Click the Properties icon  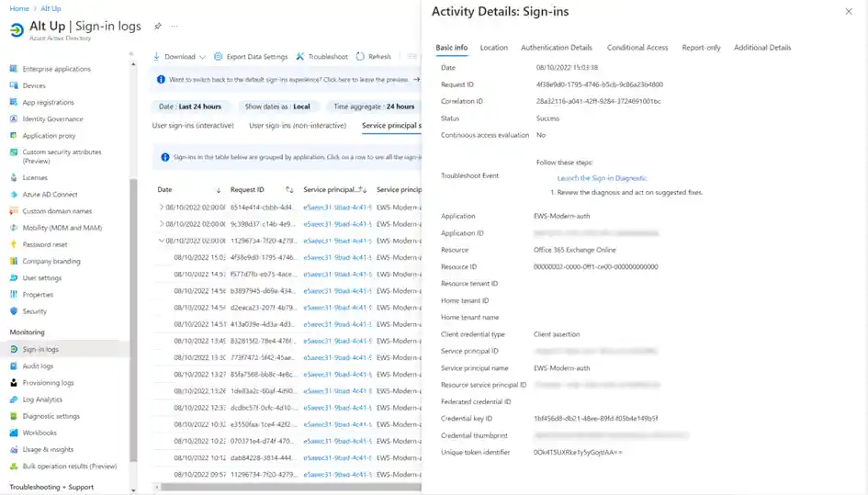pos(14,294)
